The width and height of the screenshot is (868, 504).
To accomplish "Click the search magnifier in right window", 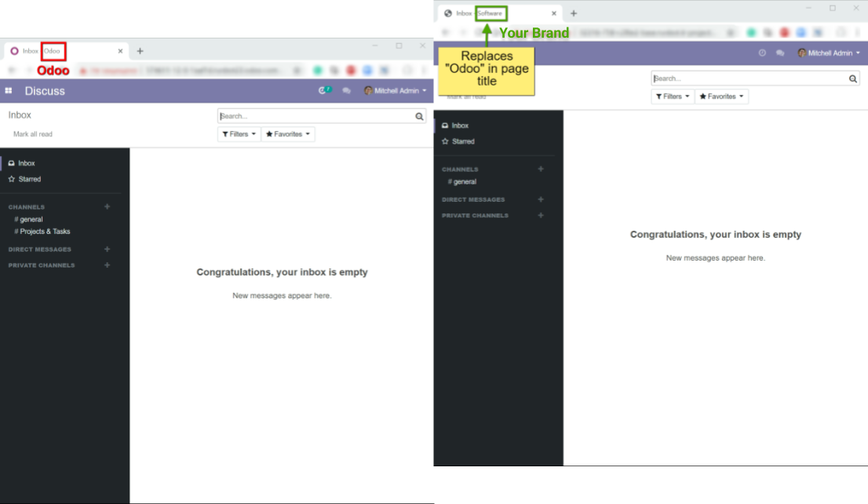I will pyautogui.click(x=853, y=79).
